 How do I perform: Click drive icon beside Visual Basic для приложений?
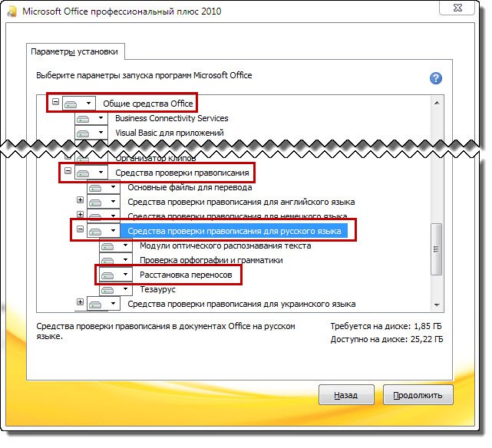84,133
